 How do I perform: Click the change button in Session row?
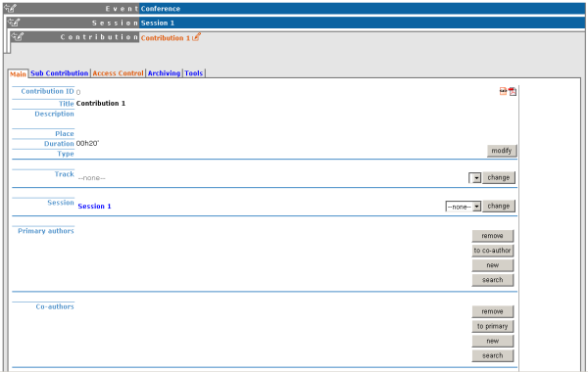pos(499,206)
